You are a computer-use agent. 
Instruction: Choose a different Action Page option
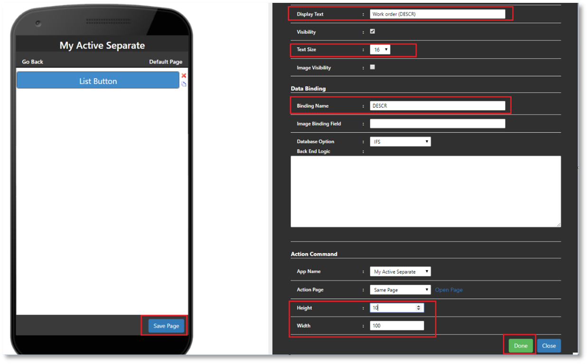[401, 290]
